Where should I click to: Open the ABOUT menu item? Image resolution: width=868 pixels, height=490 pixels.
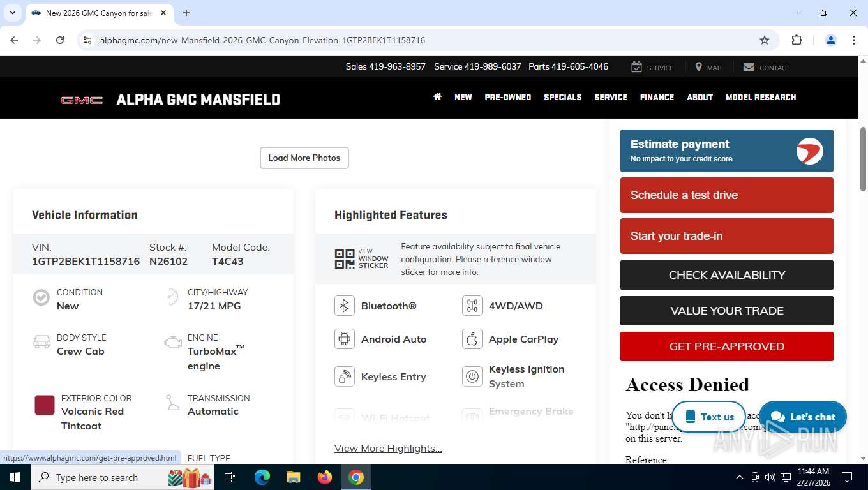[x=700, y=97]
